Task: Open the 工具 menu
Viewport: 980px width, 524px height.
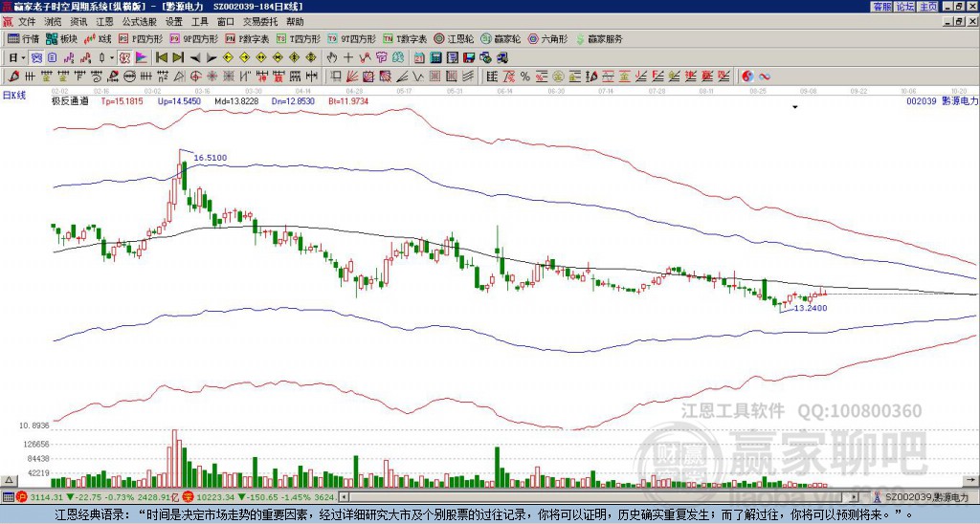Action: click(x=199, y=22)
